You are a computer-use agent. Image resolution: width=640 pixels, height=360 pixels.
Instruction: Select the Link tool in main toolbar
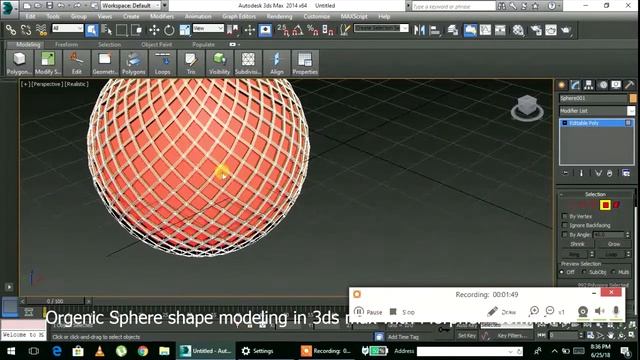pyautogui.click(x=11, y=30)
